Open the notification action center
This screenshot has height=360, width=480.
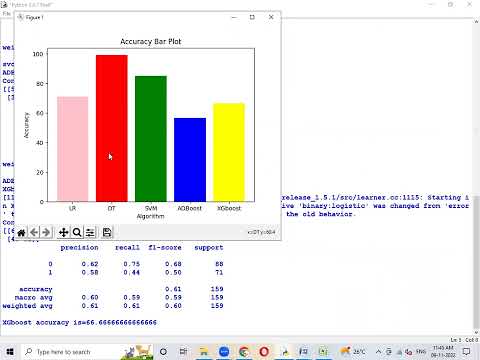467,352
